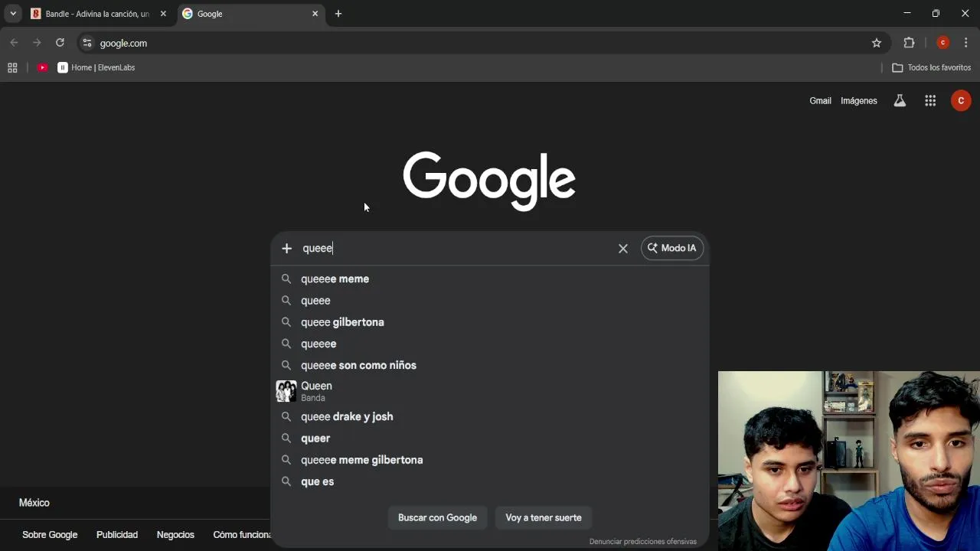The image size is (980, 551).
Task: Click the Queen band thumbnail
Action: click(x=286, y=391)
